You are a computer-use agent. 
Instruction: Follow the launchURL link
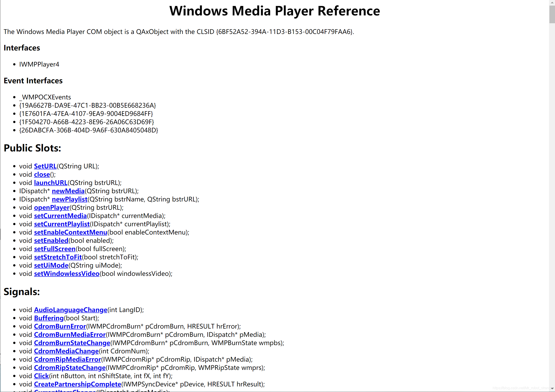[51, 183]
